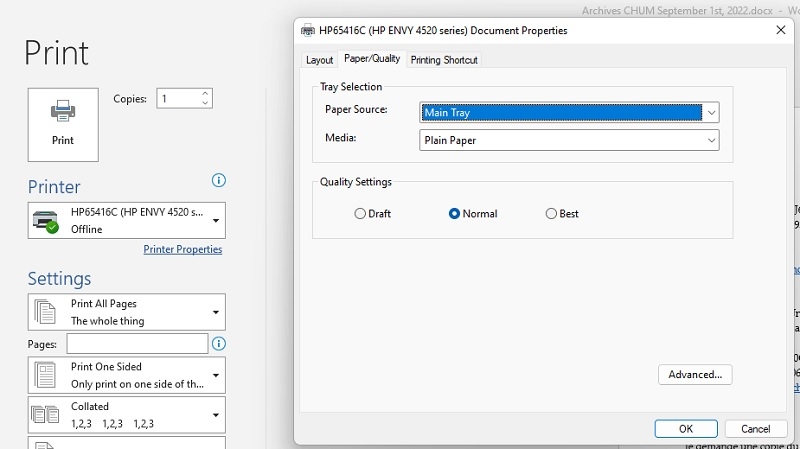Select the Draft quality radio button

pos(373,214)
